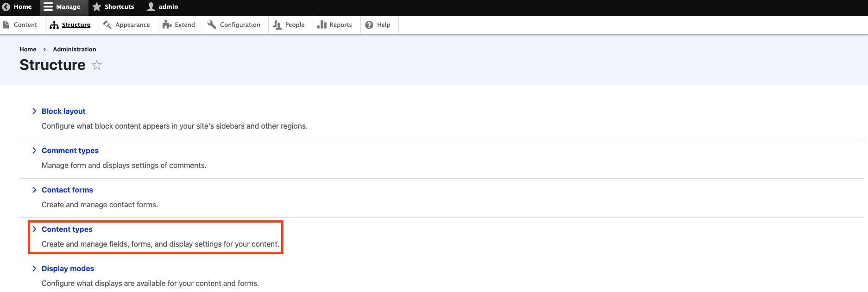Open the Comment types link
The image size is (868, 292).
[x=70, y=150]
